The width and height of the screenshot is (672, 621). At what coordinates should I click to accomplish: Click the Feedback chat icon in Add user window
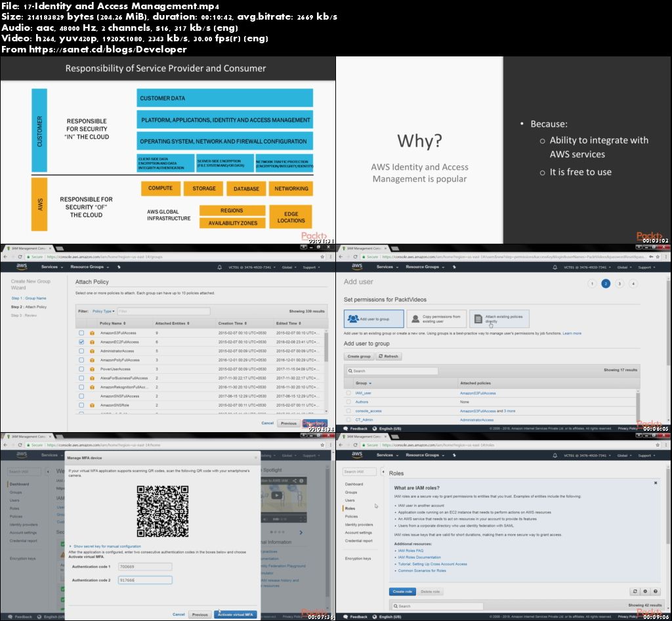[346, 428]
